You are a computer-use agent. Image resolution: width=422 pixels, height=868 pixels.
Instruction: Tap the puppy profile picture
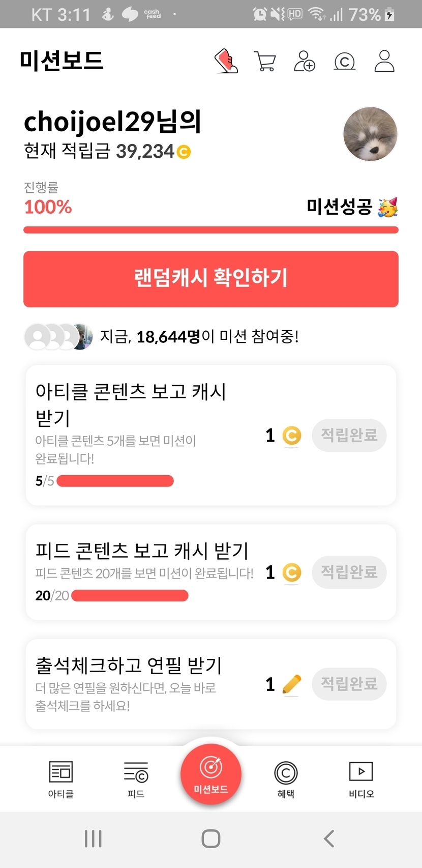pyautogui.click(x=370, y=134)
